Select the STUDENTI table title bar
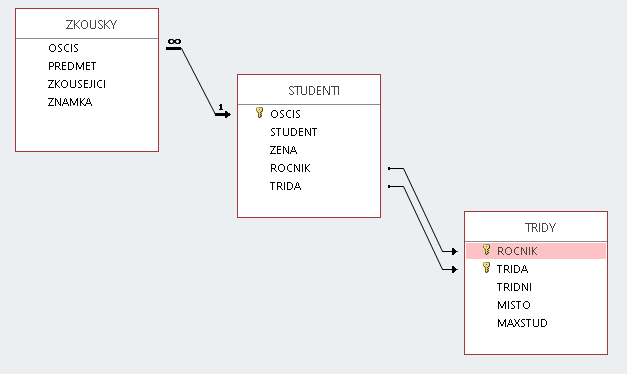The image size is (627, 374). point(309,90)
